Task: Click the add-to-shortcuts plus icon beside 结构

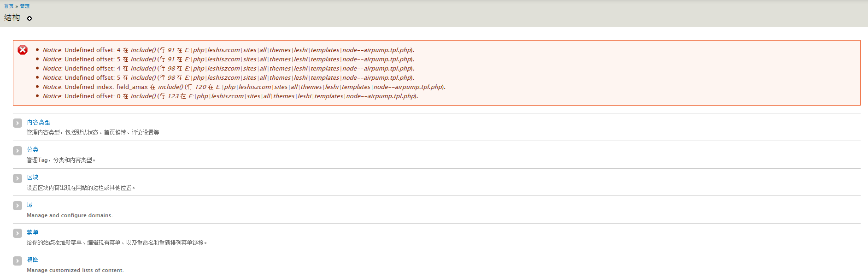Action: pyautogui.click(x=29, y=18)
